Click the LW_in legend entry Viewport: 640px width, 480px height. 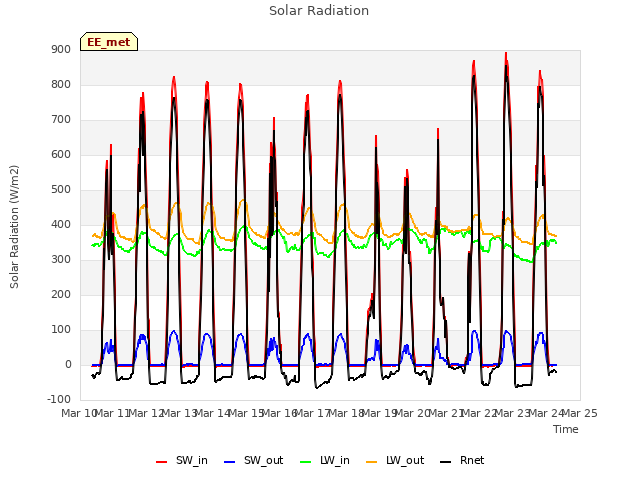(x=325, y=460)
